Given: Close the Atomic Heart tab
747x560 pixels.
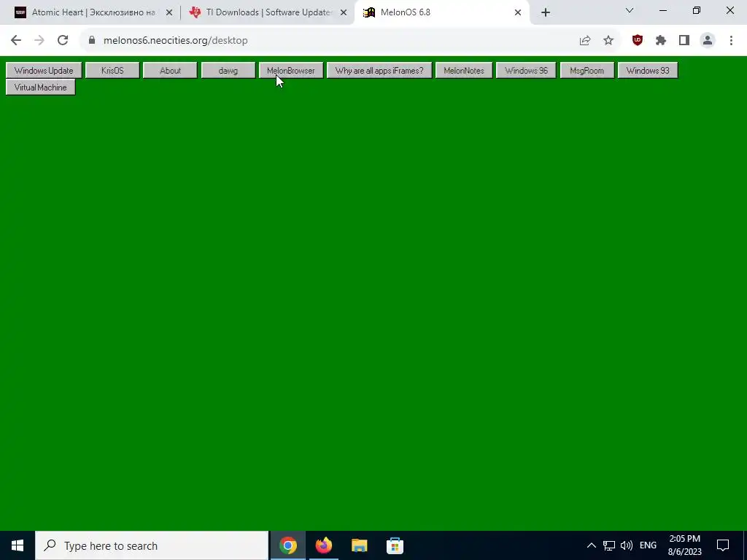Looking at the screenshot, I should [169, 12].
